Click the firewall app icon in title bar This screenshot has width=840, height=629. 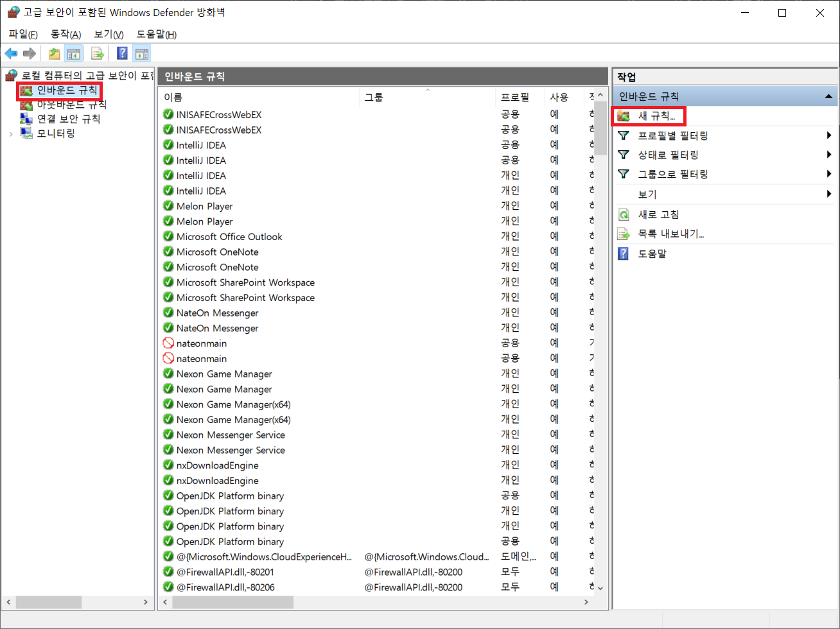[x=13, y=12]
